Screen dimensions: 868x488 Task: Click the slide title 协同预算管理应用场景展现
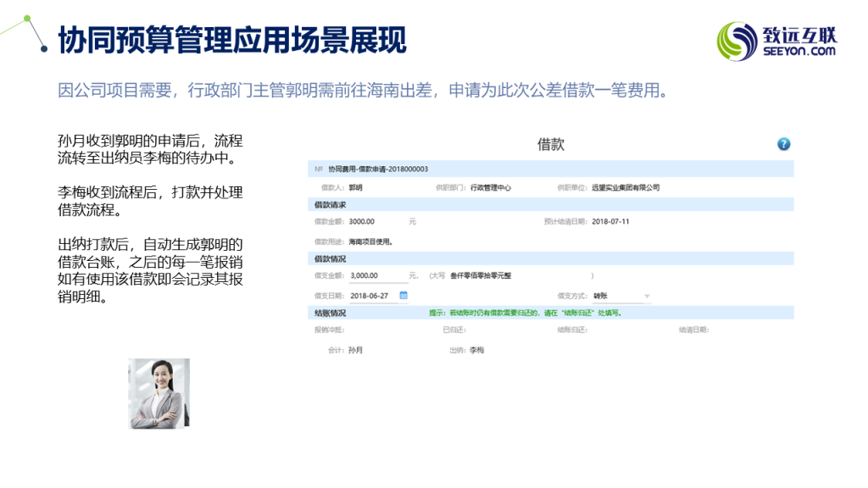click(x=231, y=41)
